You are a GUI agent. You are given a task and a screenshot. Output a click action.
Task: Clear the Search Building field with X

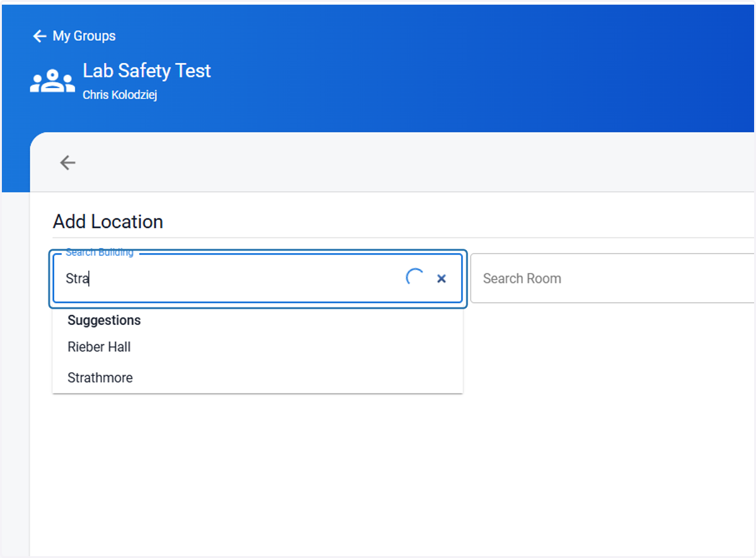pos(442,278)
